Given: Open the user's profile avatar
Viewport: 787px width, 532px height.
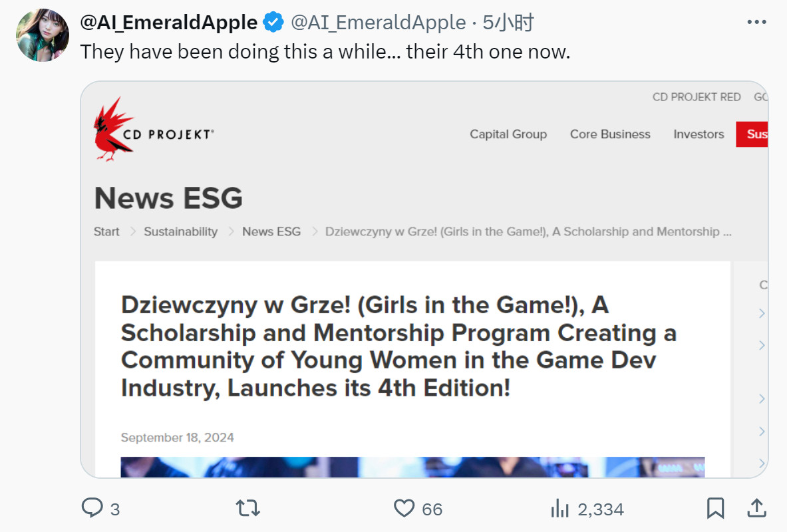Looking at the screenshot, I should pos(43,35).
